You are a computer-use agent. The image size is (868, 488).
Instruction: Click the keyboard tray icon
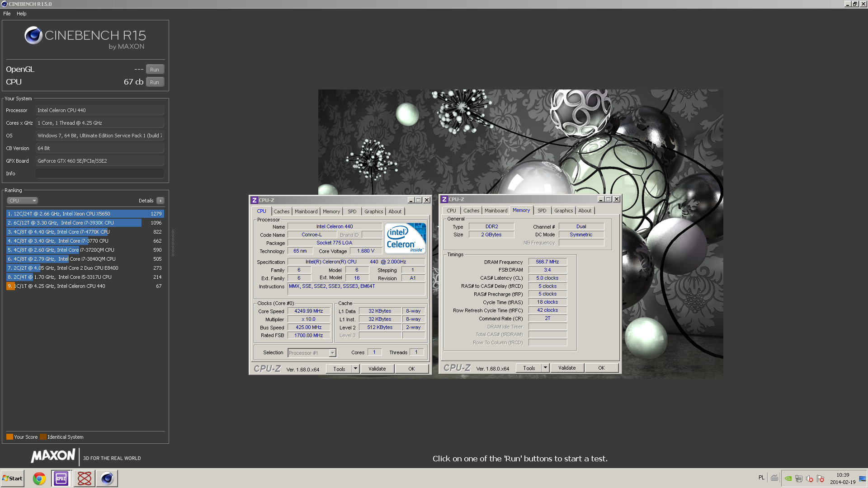click(774, 478)
